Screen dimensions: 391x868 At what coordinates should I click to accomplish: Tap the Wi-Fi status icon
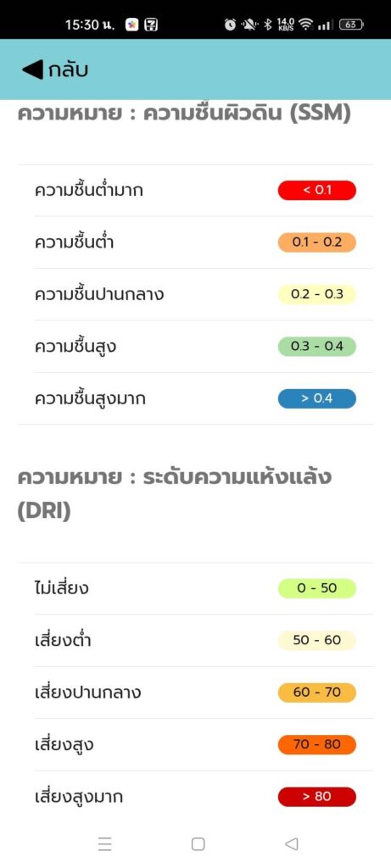[305, 25]
